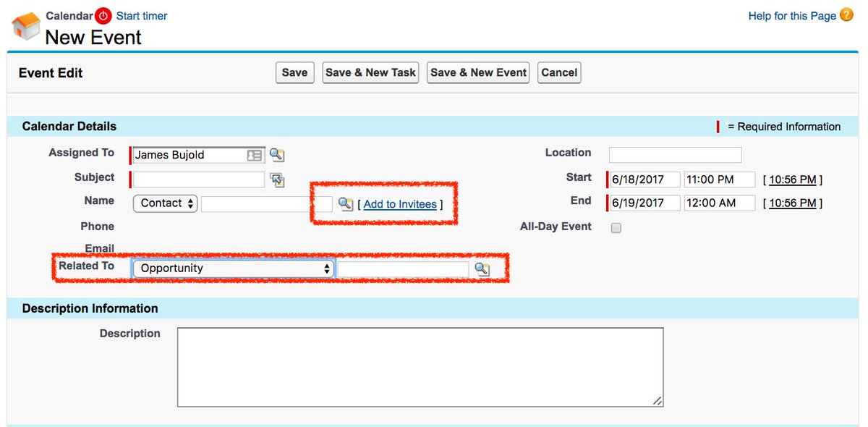Check the All-Day Event checkbox
Viewport: 868px width, 427px height.
(616, 228)
